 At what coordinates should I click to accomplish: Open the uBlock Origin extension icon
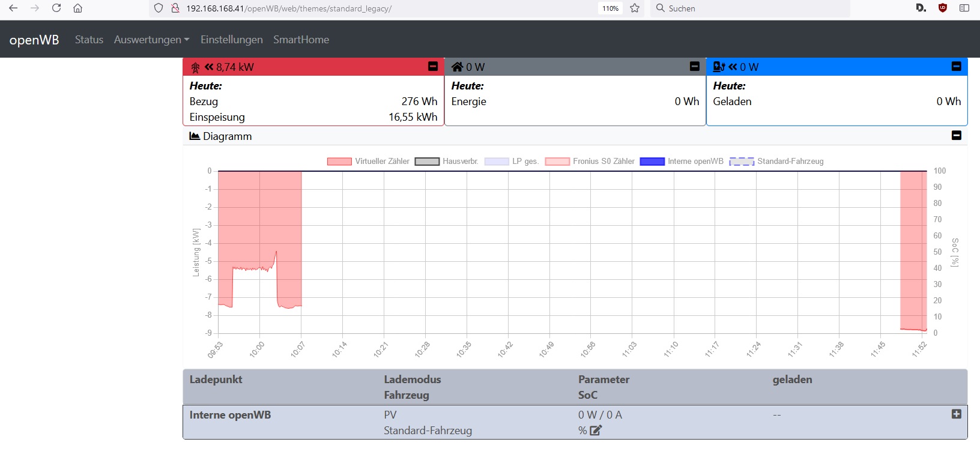(943, 8)
